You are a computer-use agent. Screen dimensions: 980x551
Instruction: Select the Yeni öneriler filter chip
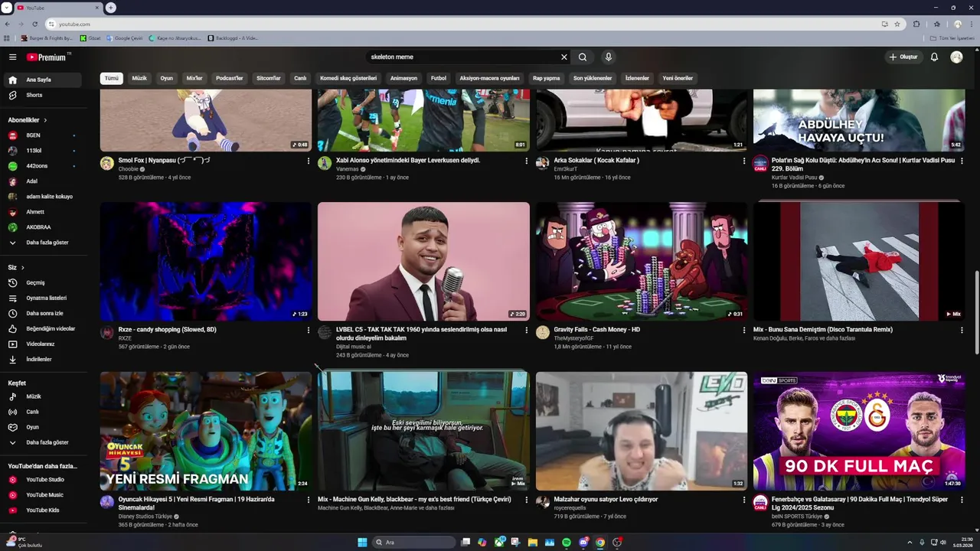(678, 78)
